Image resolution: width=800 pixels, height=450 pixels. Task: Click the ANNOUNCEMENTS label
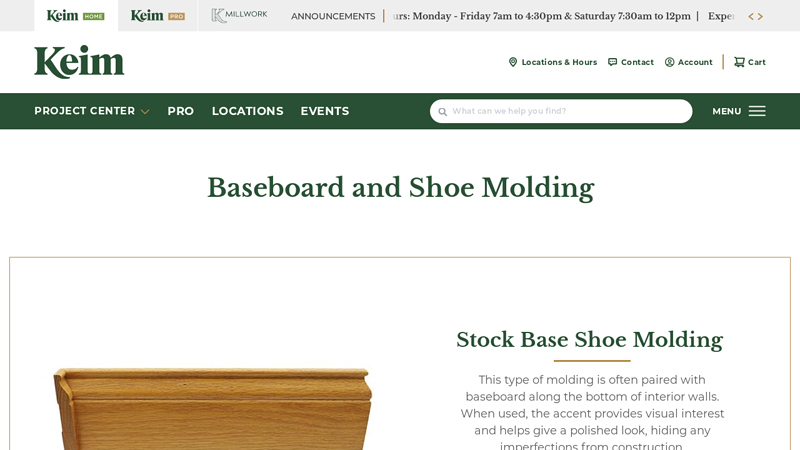click(x=333, y=16)
